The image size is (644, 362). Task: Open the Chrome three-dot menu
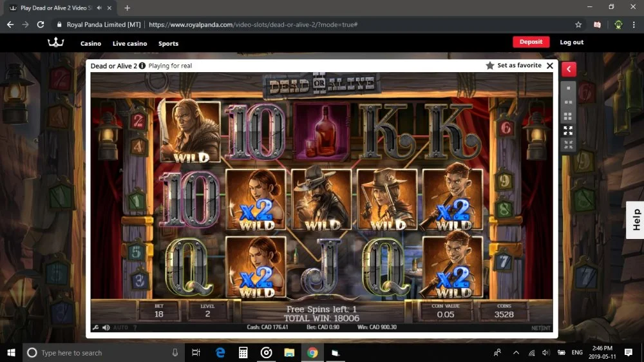(634, 24)
